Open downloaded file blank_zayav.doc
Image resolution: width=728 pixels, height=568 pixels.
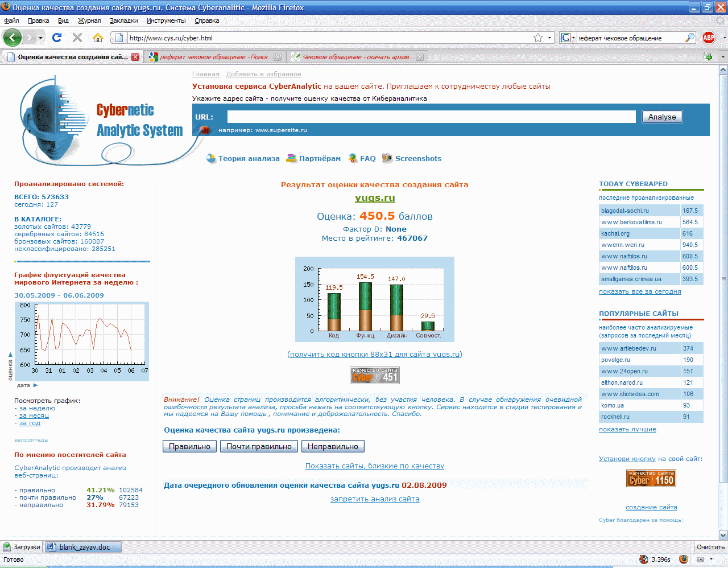[x=84, y=547]
